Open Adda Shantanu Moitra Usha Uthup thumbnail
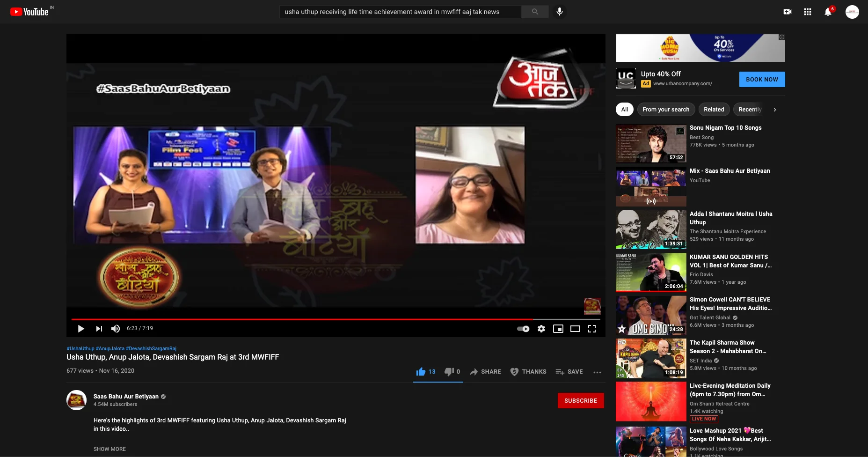The height and width of the screenshot is (457, 868). coord(651,229)
